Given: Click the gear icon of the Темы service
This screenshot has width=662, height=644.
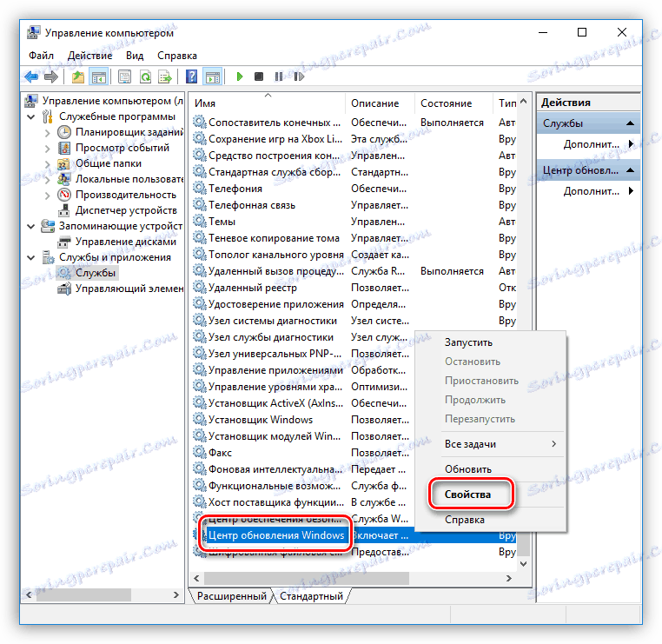Looking at the screenshot, I should [x=199, y=222].
